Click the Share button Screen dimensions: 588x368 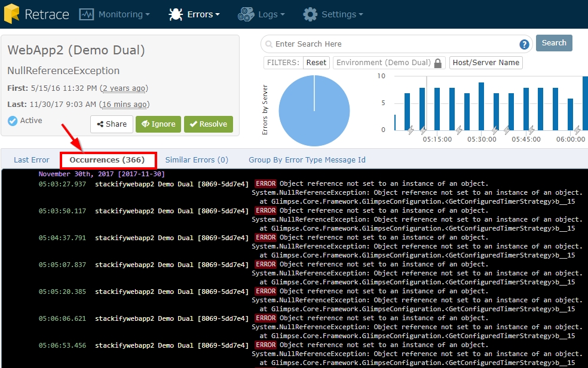[x=112, y=124]
